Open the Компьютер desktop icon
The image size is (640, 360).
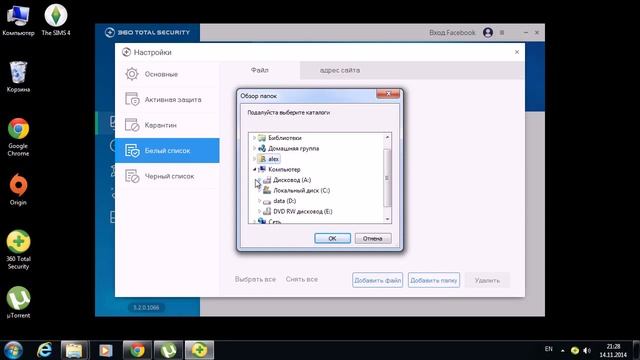tap(18, 20)
